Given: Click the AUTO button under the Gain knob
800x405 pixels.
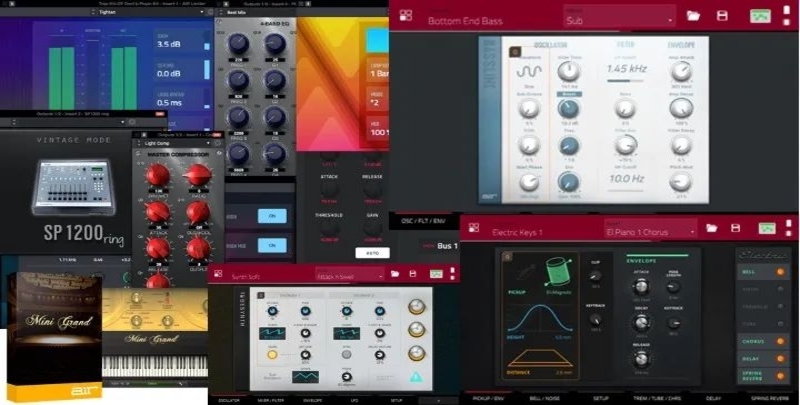Looking at the screenshot, I should pyautogui.click(x=372, y=253).
